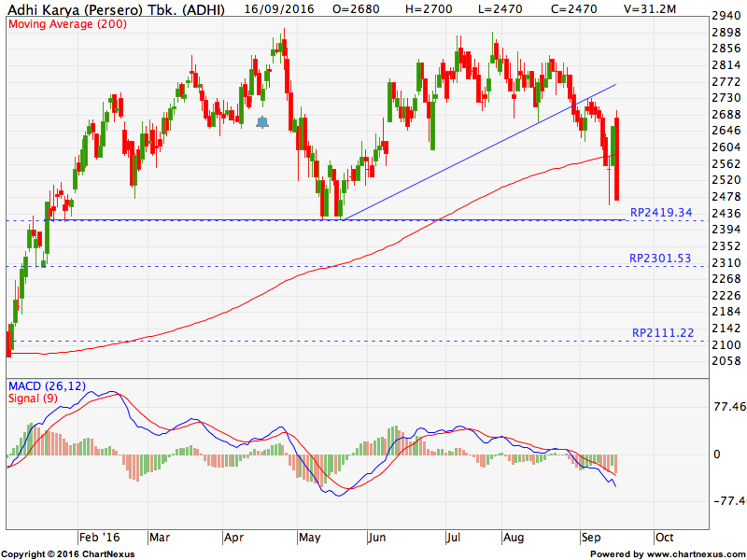Click the RP2111.22 horizontal line label

click(662, 332)
